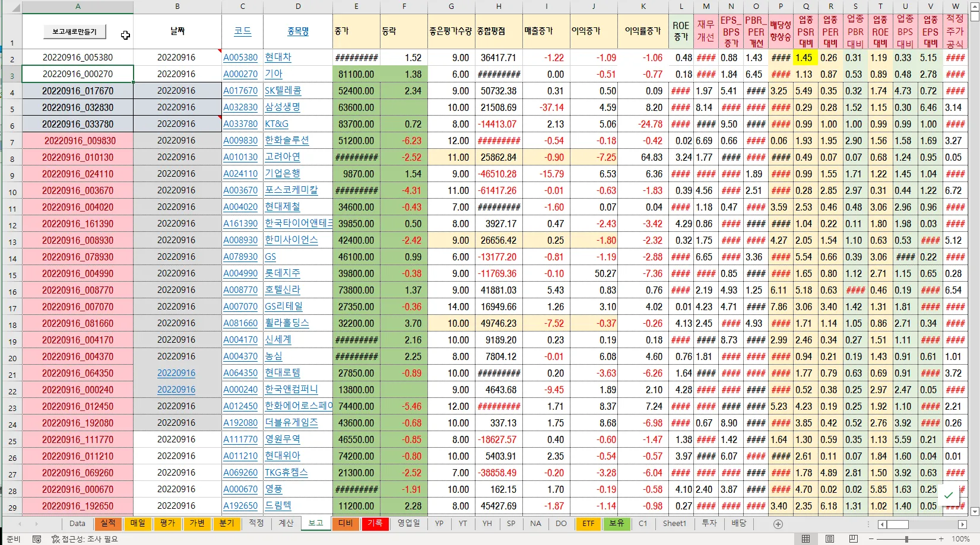Open the macro recording status icon

[x=37, y=539]
